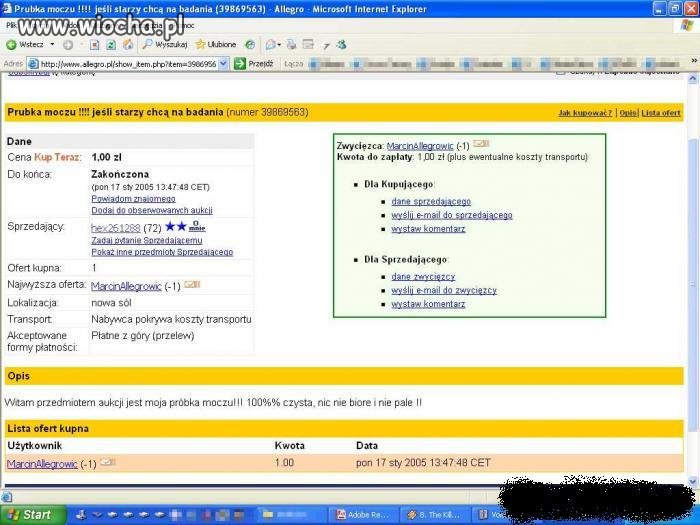This screenshot has height=525, width=700.
Task: Click the 'Zakończona' auction status text
Action: 120,175
